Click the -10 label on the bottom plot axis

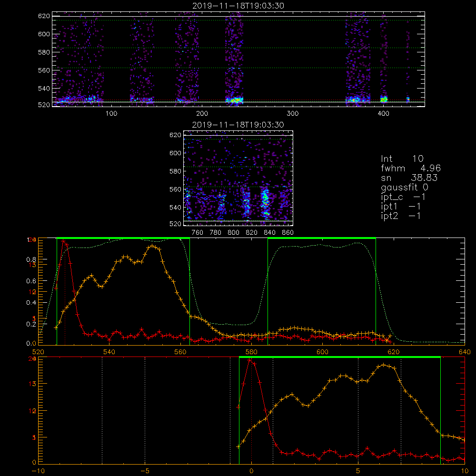38,471
